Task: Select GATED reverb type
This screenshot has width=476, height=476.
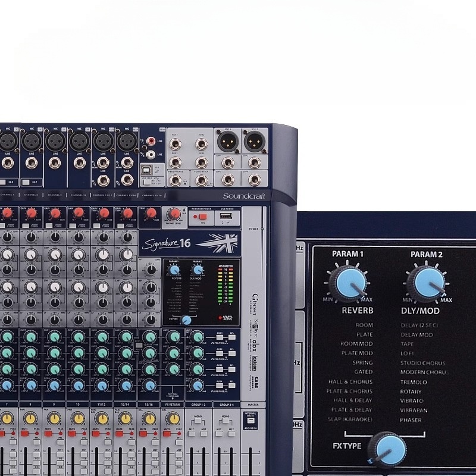Action: (x=364, y=372)
